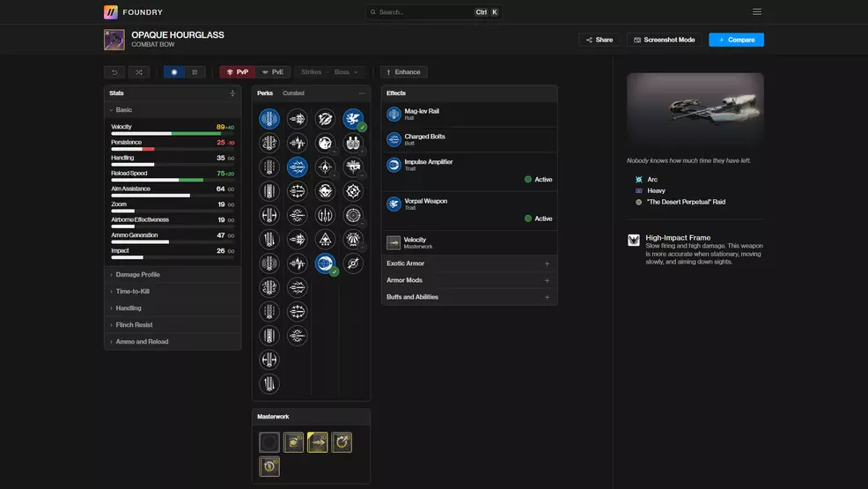Choose the clock-shaped masterwork in second row
The image size is (868, 489).
point(269,466)
